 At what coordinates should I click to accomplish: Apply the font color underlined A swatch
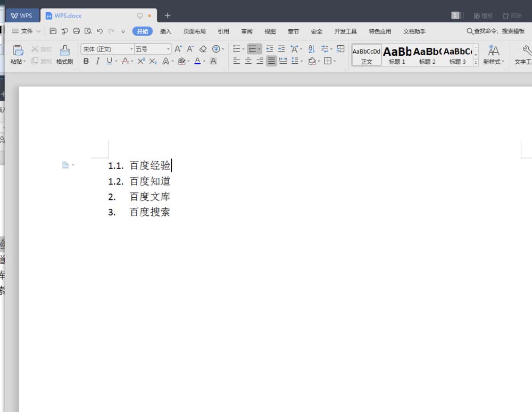coord(197,61)
